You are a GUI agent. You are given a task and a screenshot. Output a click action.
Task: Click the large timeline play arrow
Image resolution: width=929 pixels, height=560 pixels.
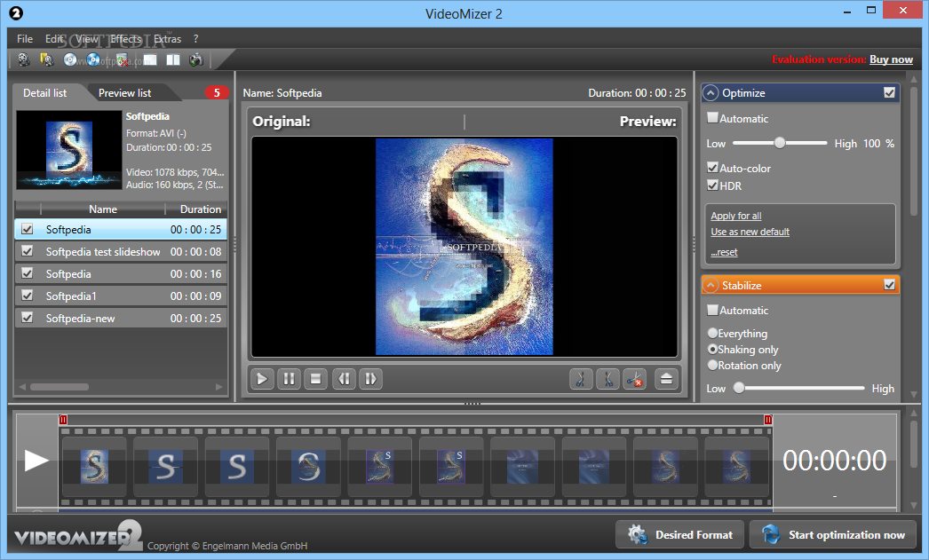36,461
